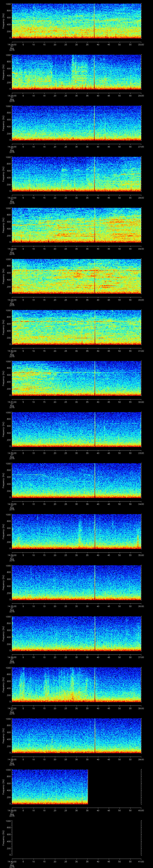
Task: Click the 14:26:00 start time label
Action: [12, 147]
